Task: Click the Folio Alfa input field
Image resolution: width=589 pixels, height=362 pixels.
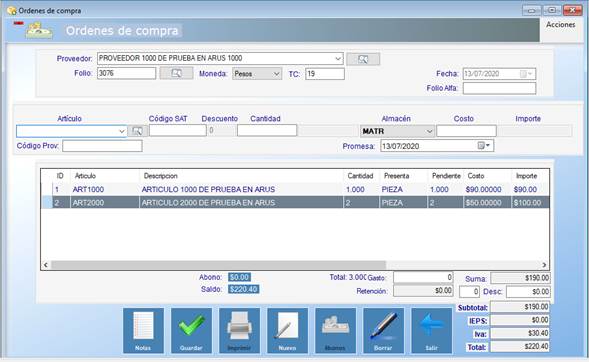Action: (x=499, y=88)
